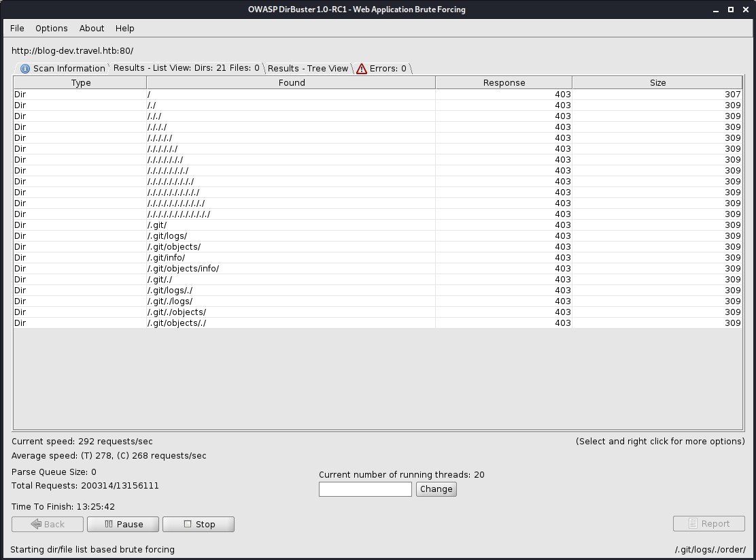Sort results by Response column header

[504, 83]
